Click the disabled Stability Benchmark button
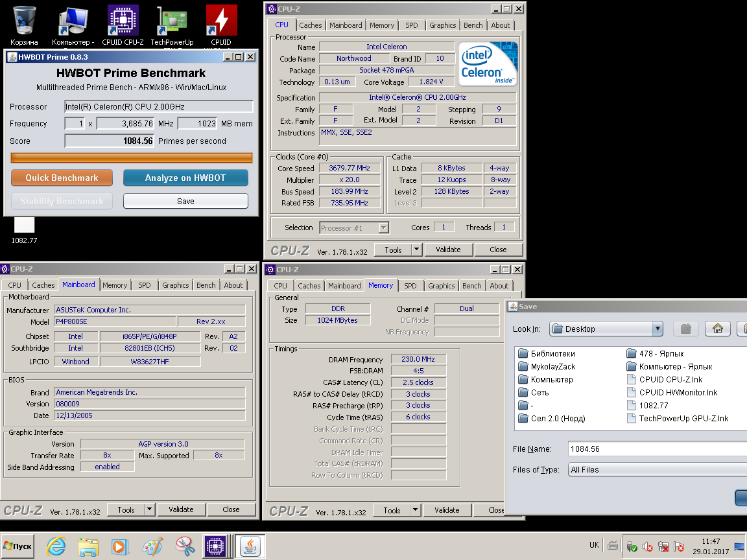The image size is (747, 560). [62, 202]
